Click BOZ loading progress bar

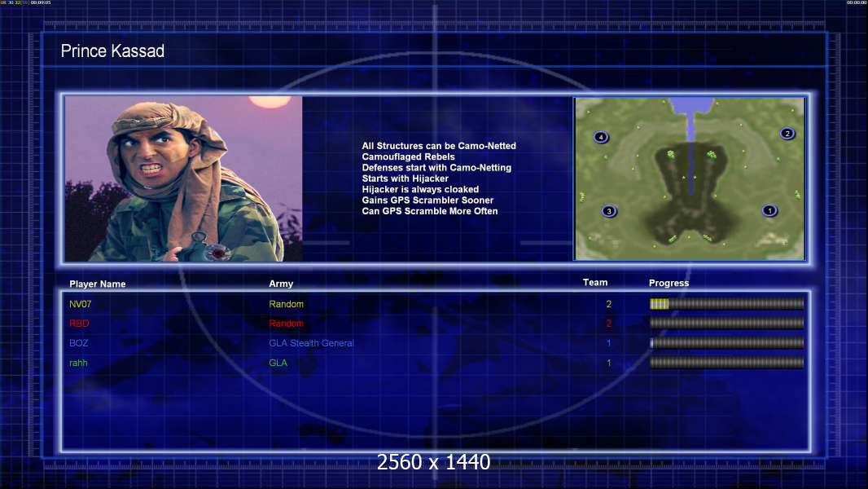[726, 343]
